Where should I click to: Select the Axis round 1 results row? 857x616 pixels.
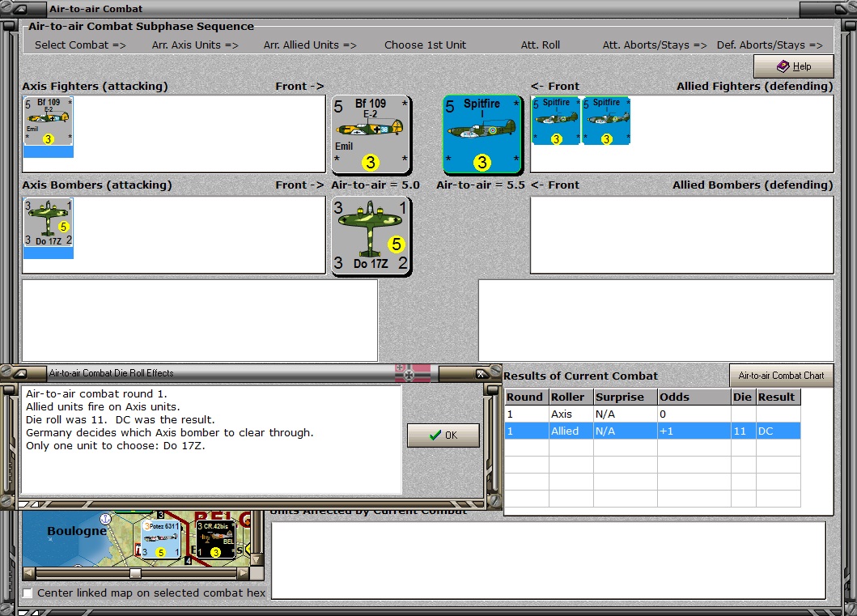[x=652, y=414]
